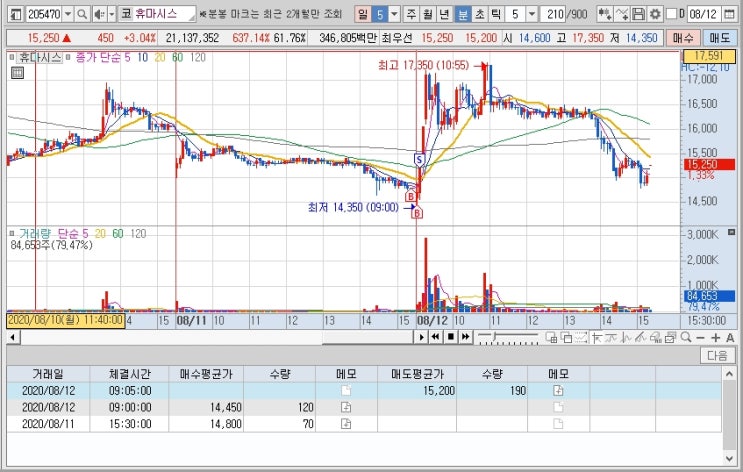Click the 08/12 date input field
Image resolution: width=743 pixels, height=472 pixels.
703,14
